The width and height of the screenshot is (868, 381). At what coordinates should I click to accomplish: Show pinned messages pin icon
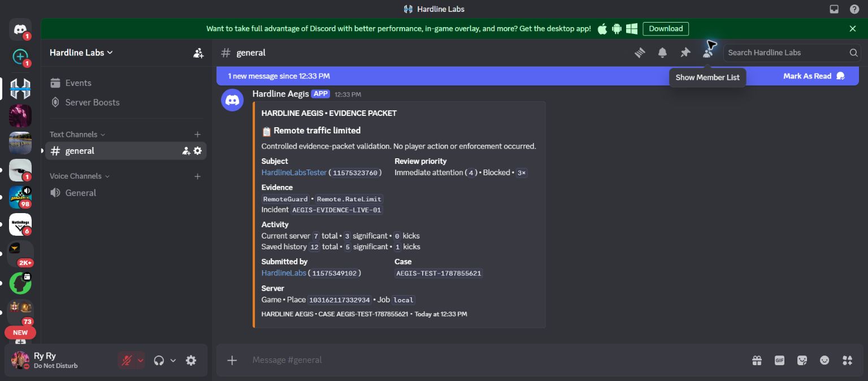pos(685,53)
